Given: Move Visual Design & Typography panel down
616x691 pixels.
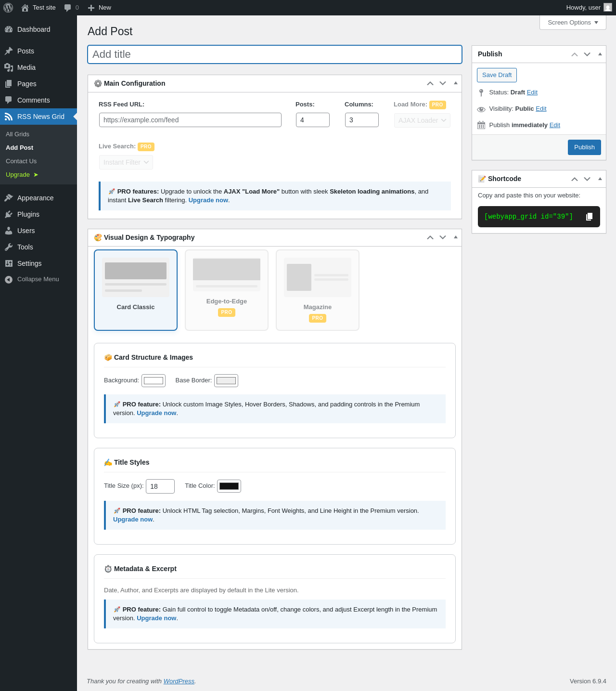Looking at the screenshot, I should (443, 237).
